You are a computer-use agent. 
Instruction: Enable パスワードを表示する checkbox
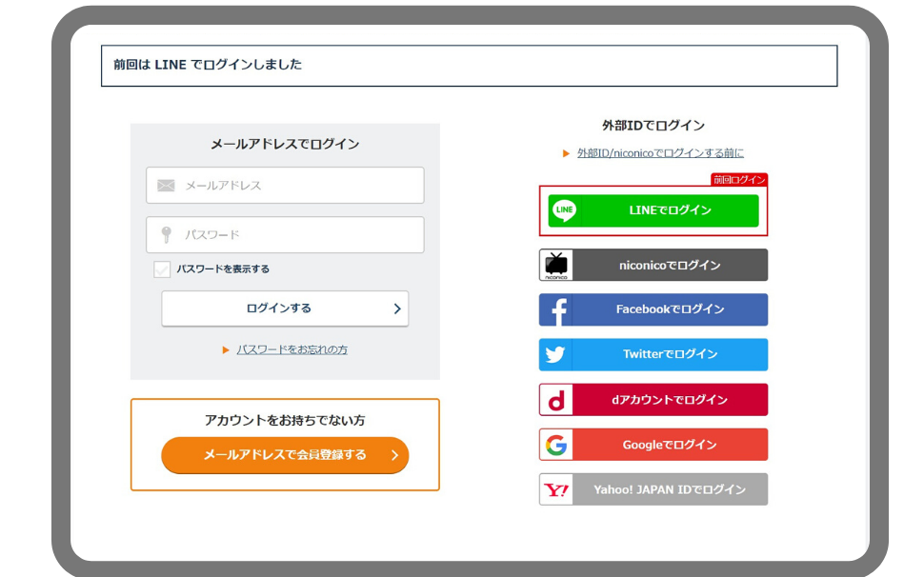pyautogui.click(x=162, y=269)
